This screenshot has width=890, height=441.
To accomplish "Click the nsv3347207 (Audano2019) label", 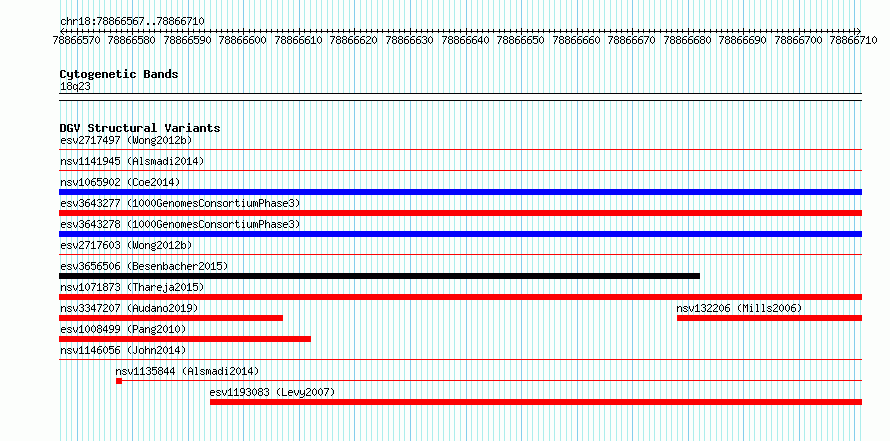I will click(x=129, y=308).
